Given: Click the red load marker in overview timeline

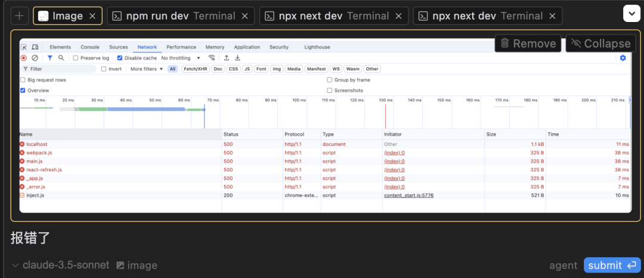Looking at the screenshot, I should [385, 116].
